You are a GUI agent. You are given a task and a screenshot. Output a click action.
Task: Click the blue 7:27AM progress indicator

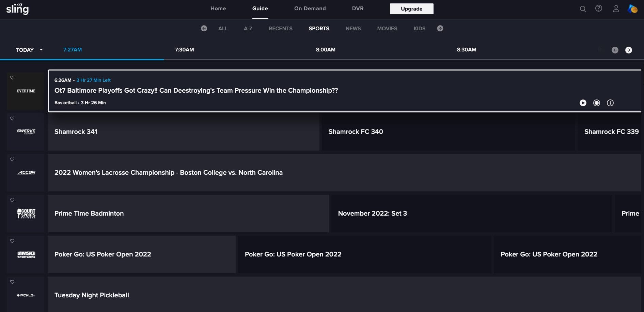[x=73, y=50]
